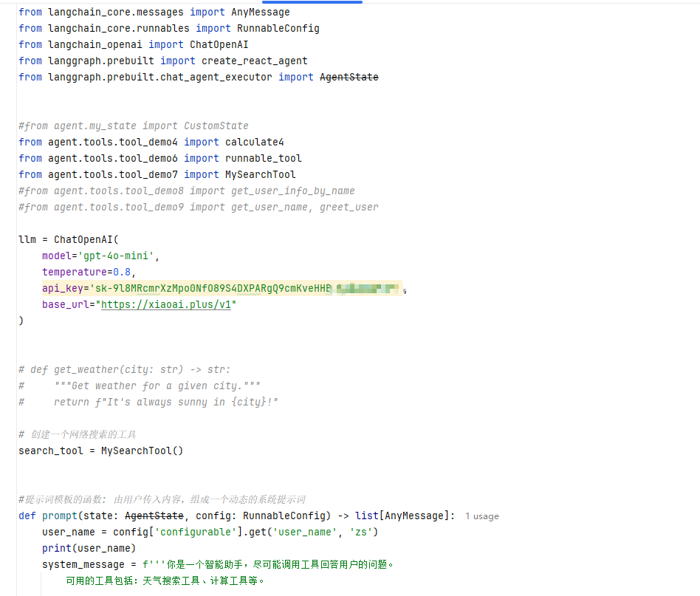Click the commented "get_user_info_by_name" import
This screenshot has width=700, height=596.
coord(293,191)
